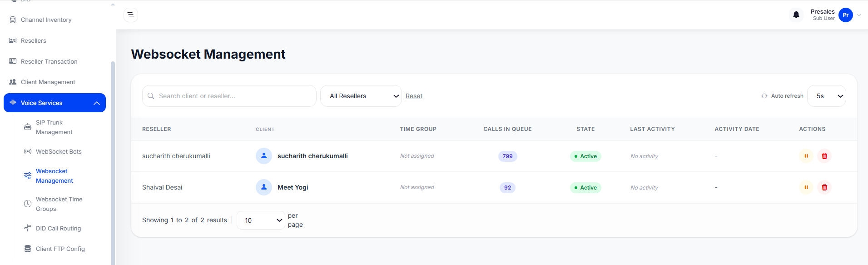Go to Resellers menu item
This screenshot has width=868, height=265.
click(34, 40)
